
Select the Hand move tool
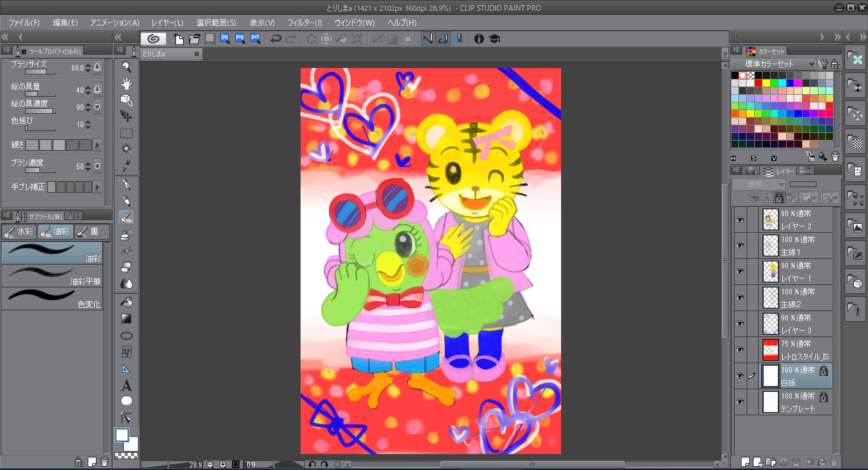click(x=126, y=83)
